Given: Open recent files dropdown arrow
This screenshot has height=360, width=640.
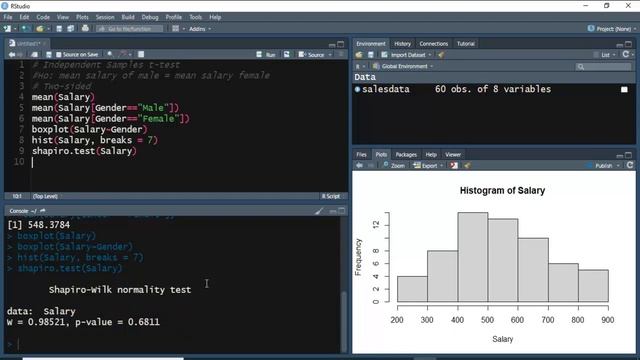Looking at the screenshot, I should [48, 29].
